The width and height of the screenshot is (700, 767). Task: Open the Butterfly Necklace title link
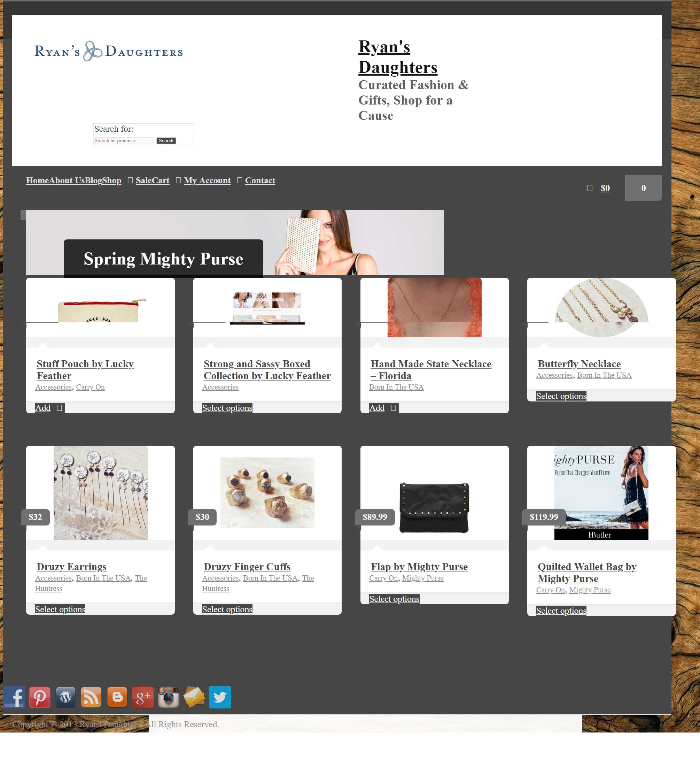(579, 364)
